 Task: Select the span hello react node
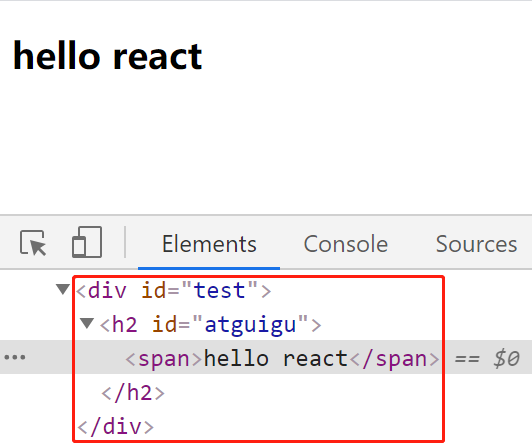282,359
